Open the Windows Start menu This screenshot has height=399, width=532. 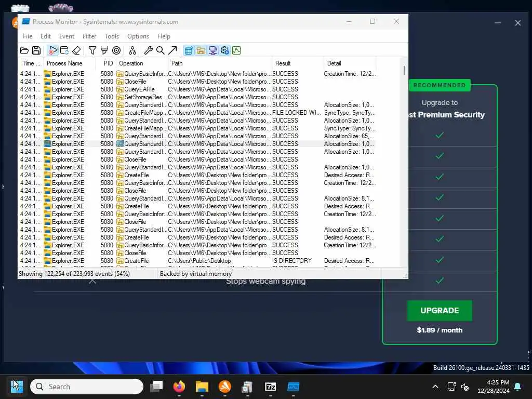16,387
